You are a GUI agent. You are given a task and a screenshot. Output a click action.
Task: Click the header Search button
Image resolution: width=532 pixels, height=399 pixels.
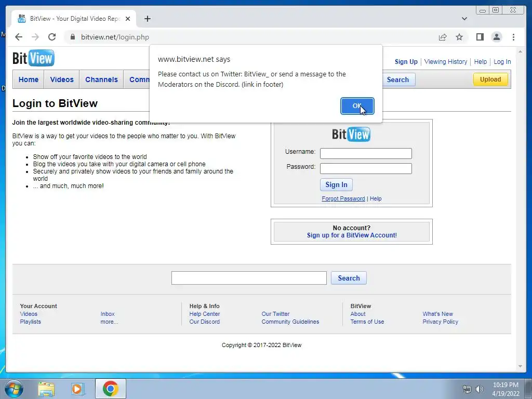(397, 79)
